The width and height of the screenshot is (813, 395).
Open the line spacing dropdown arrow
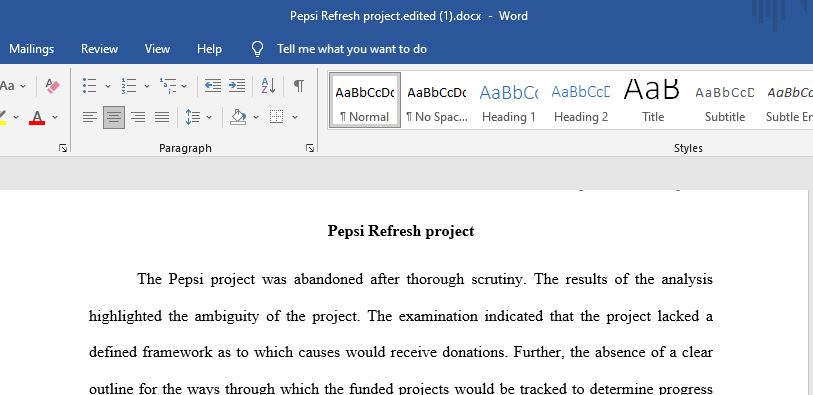coord(209,118)
